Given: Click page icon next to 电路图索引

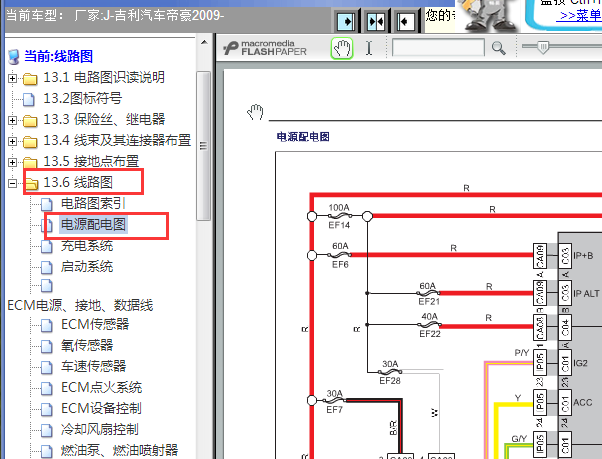Looking at the screenshot, I should point(46,204).
